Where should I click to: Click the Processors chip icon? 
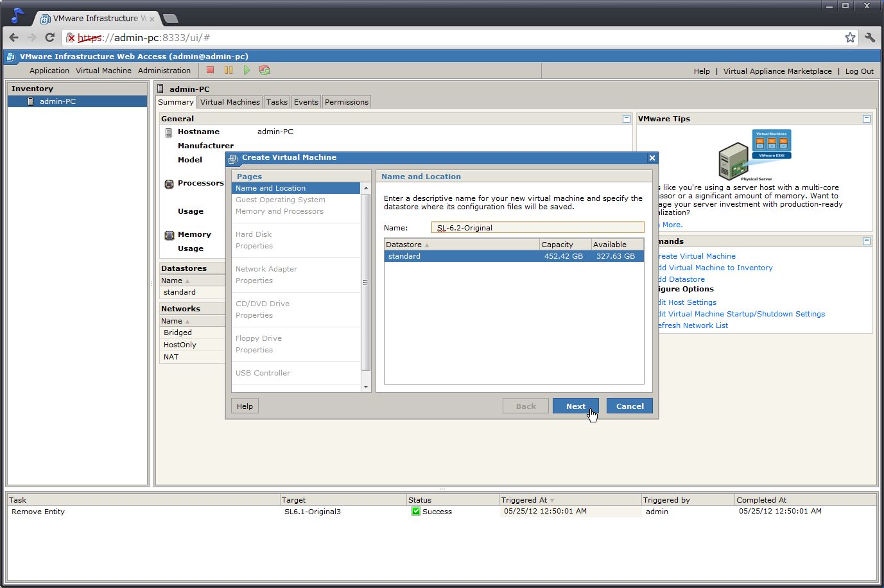point(169,184)
